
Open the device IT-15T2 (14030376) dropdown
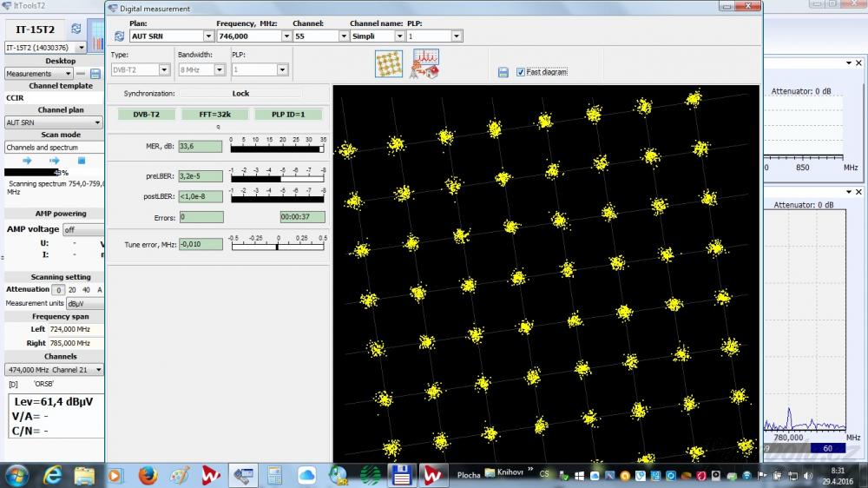point(82,48)
